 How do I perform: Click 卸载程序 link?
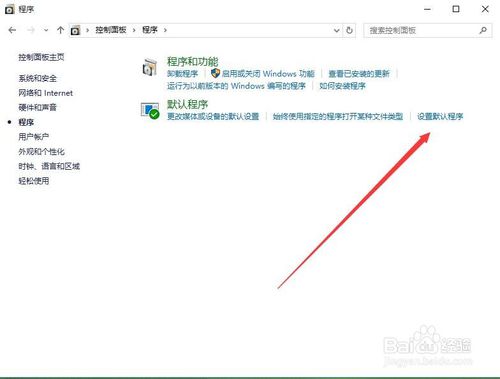[183, 74]
